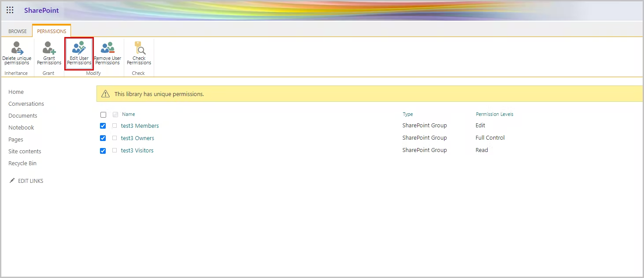
Task: Open the test3 Owners group link
Action: 137,138
